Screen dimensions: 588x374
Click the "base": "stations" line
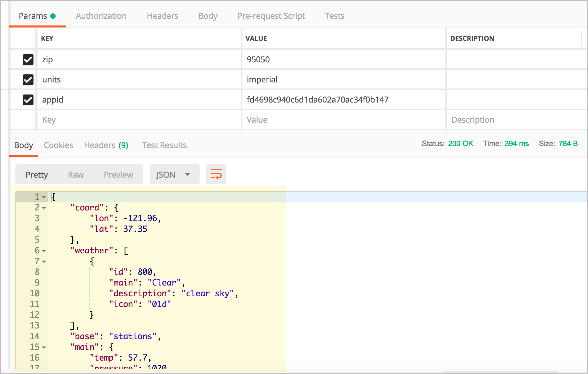click(116, 336)
